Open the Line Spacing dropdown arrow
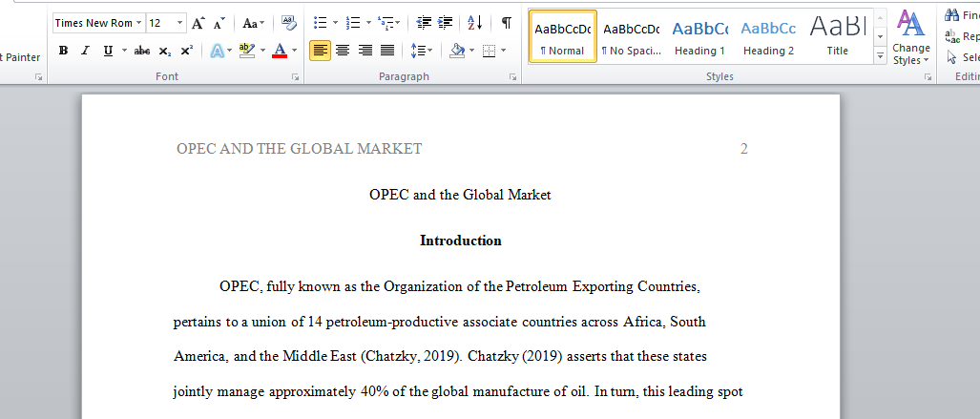The width and height of the screenshot is (980, 419). (430, 51)
